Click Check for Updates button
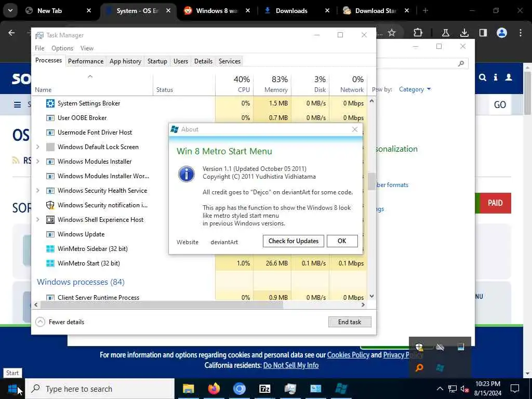Screen dimensions: 532x399 point(294,241)
